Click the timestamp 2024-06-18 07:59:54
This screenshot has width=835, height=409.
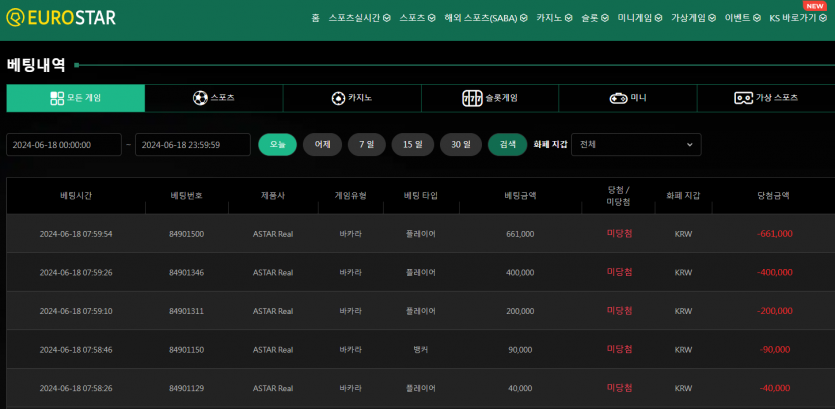[x=76, y=234]
